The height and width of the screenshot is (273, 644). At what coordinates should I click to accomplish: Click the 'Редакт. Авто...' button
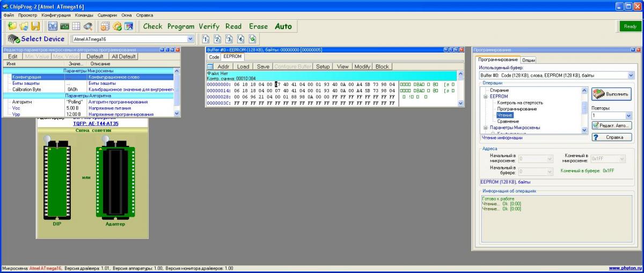coord(611,126)
